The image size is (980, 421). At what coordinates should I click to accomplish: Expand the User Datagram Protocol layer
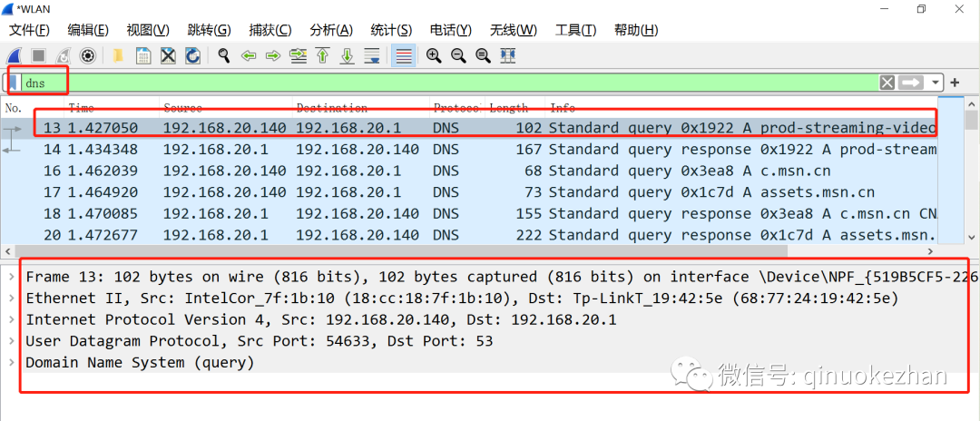coord(10,341)
